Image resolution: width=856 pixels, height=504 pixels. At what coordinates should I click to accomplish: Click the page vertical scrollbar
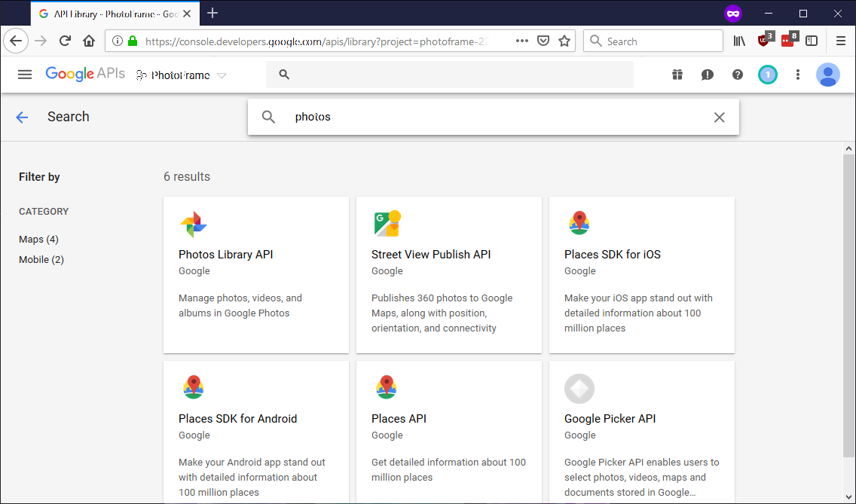[848, 305]
